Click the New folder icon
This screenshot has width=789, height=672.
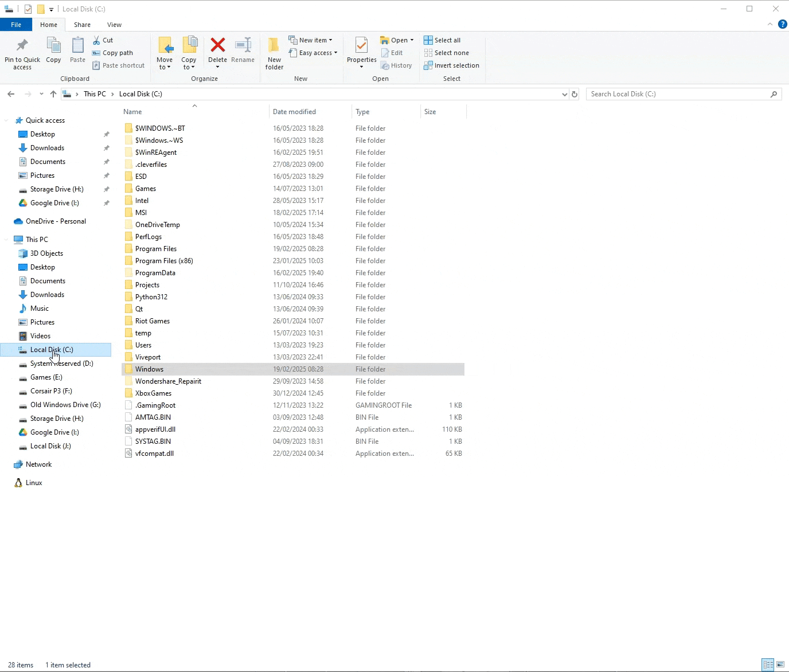click(x=274, y=46)
